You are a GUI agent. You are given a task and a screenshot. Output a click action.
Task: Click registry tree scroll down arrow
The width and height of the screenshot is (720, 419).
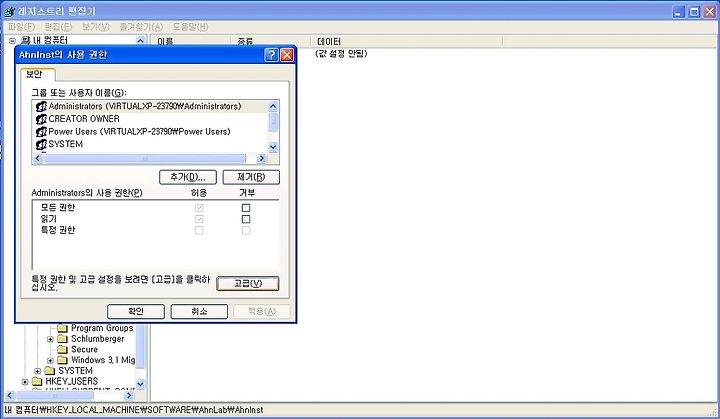click(141, 384)
